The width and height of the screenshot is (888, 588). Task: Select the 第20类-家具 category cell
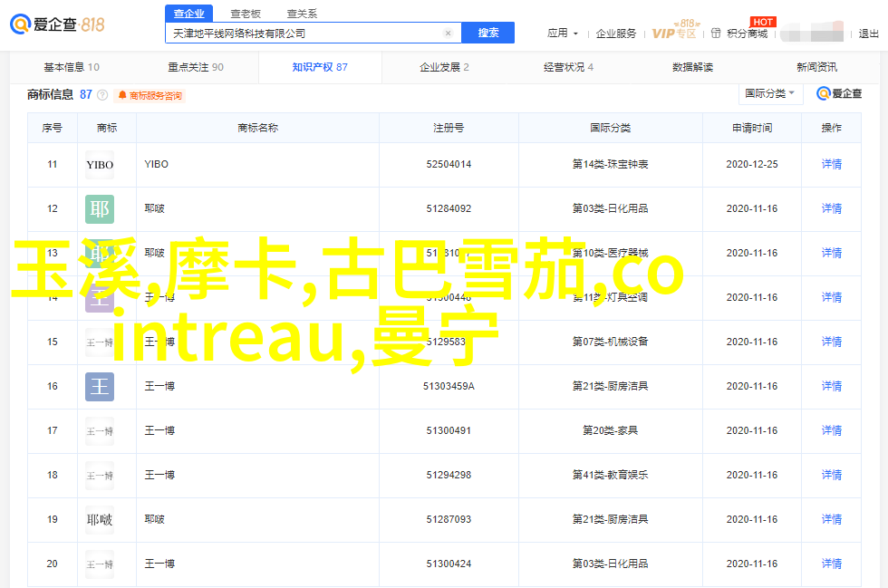(611, 430)
